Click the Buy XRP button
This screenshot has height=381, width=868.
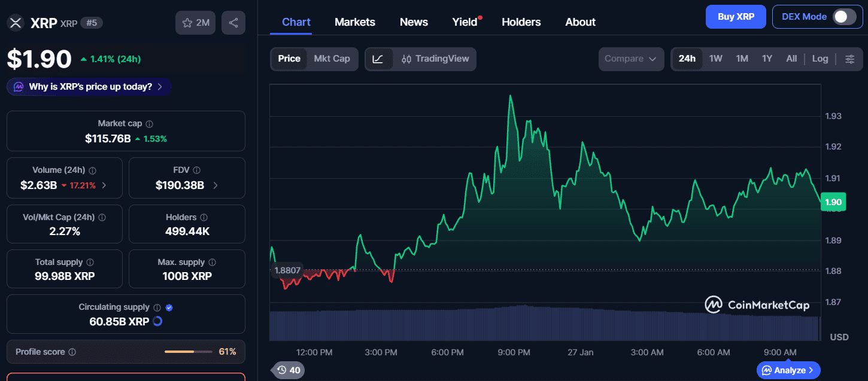click(x=735, y=17)
